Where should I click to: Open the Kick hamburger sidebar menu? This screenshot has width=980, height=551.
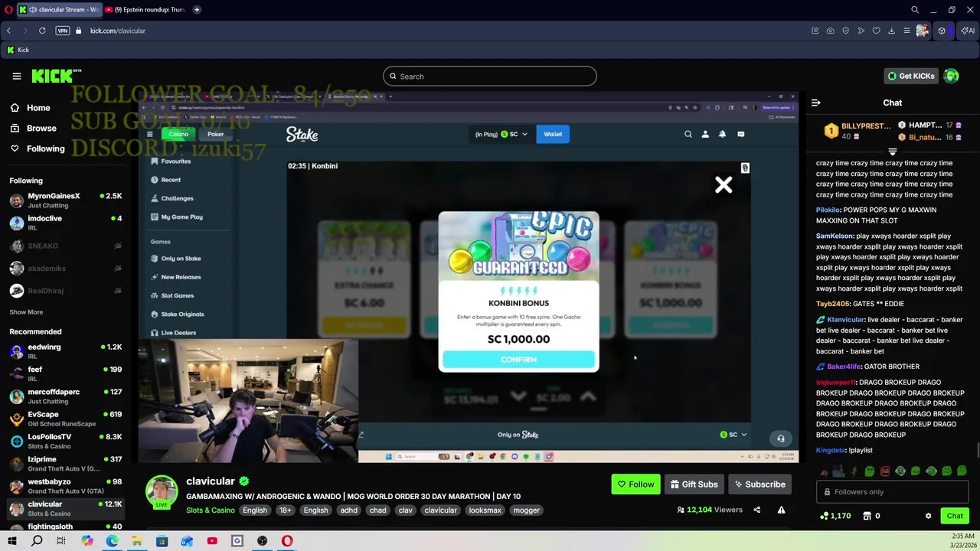[16, 76]
